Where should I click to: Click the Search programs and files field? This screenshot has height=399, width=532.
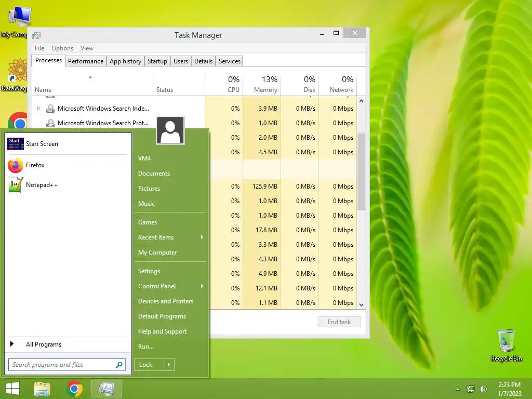tap(67, 365)
